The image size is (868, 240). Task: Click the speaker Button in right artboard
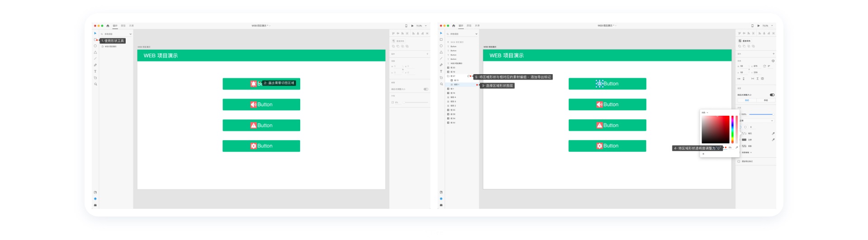[x=607, y=104]
